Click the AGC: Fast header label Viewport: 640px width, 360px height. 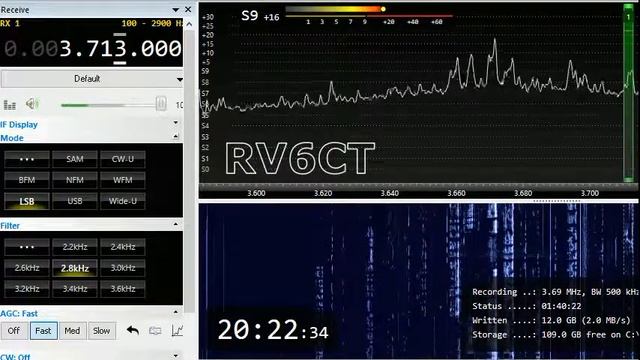tap(19, 313)
